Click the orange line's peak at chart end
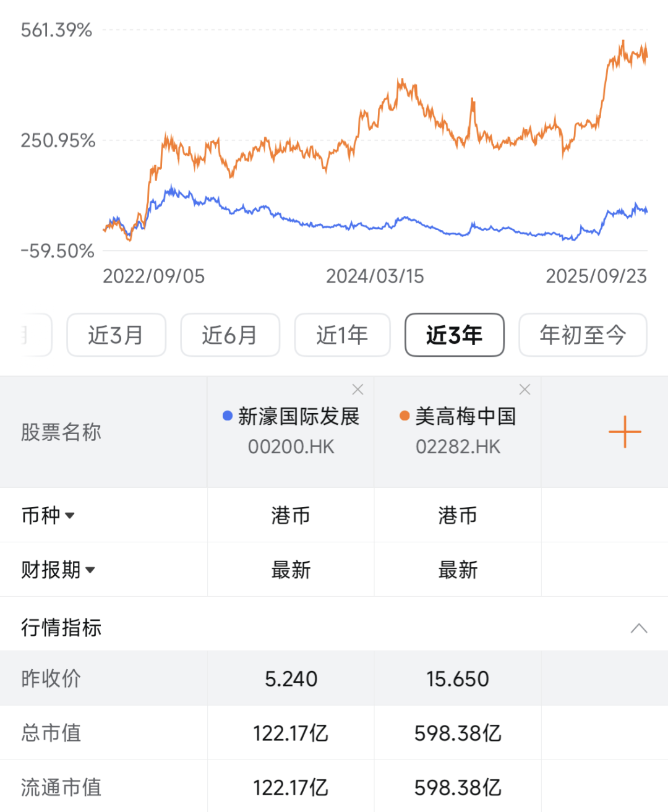Screen dimensions: 668x812 pos(623,42)
